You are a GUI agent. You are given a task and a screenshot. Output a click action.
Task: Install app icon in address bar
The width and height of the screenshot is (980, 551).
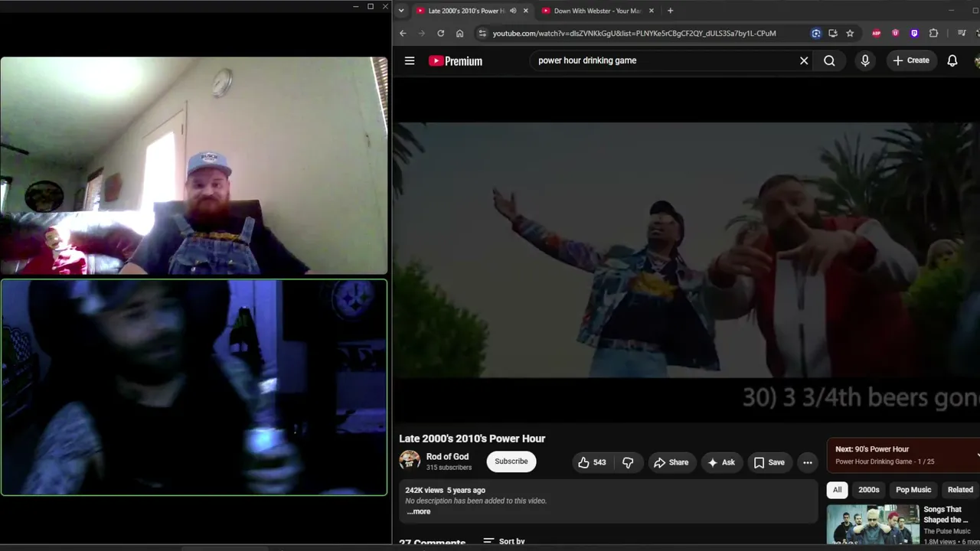[833, 33]
